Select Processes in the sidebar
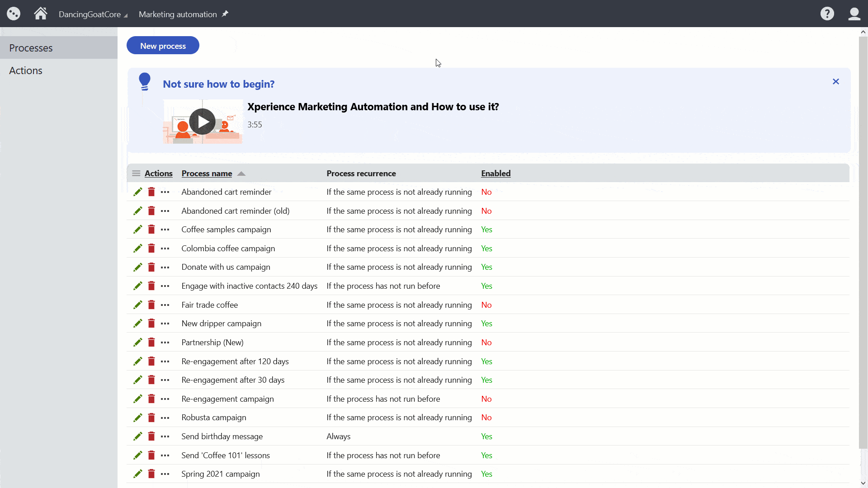Viewport: 868px width, 488px height. (31, 47)
